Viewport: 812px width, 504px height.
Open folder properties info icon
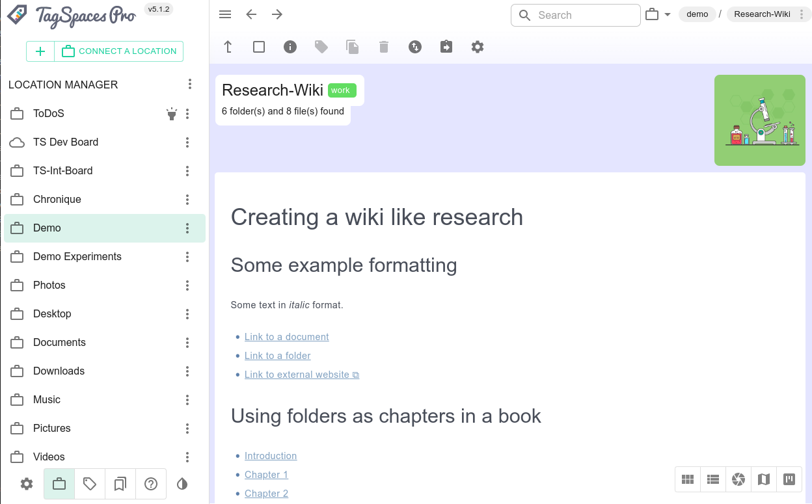click(290, 47)
